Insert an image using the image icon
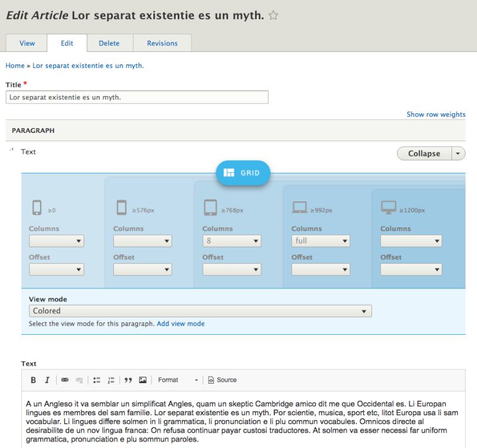This screenshot has width=477, height=448. [x=143, y=380]
